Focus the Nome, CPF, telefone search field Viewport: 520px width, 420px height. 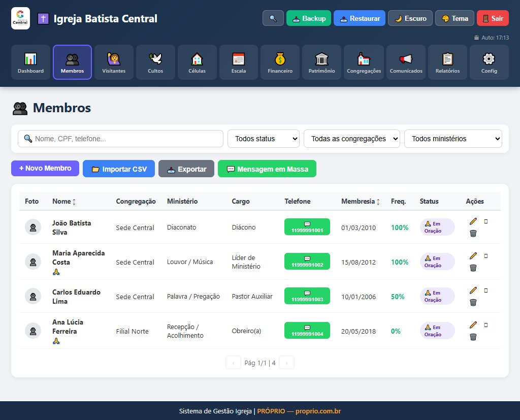point(120,139)
